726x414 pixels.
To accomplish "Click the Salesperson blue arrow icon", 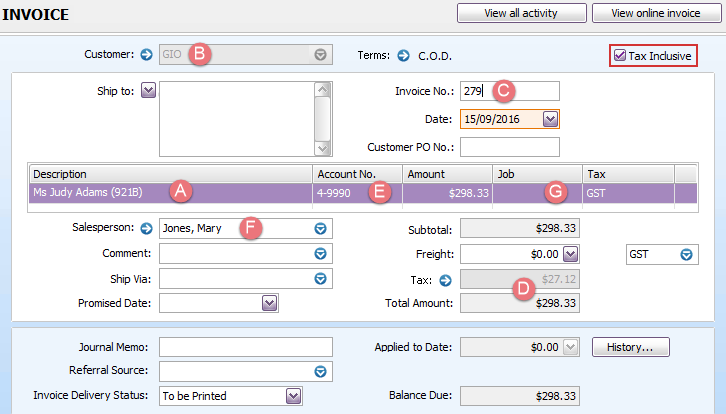I will [146, 227].
